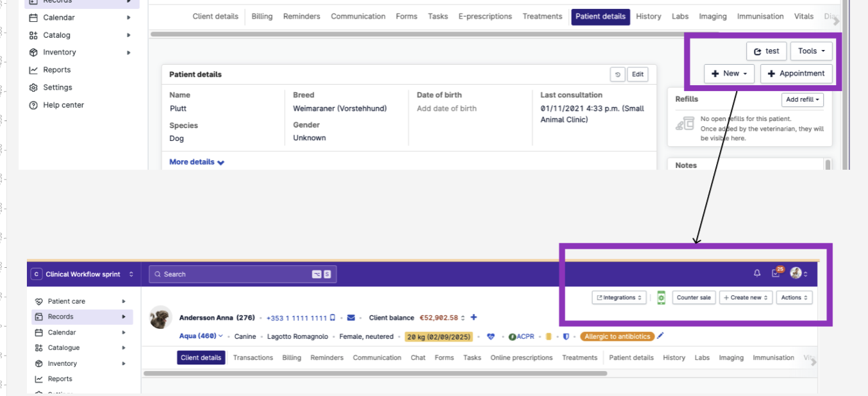Switch to the Transactions tab
This screenshot has height=396, width=868.
253,358
